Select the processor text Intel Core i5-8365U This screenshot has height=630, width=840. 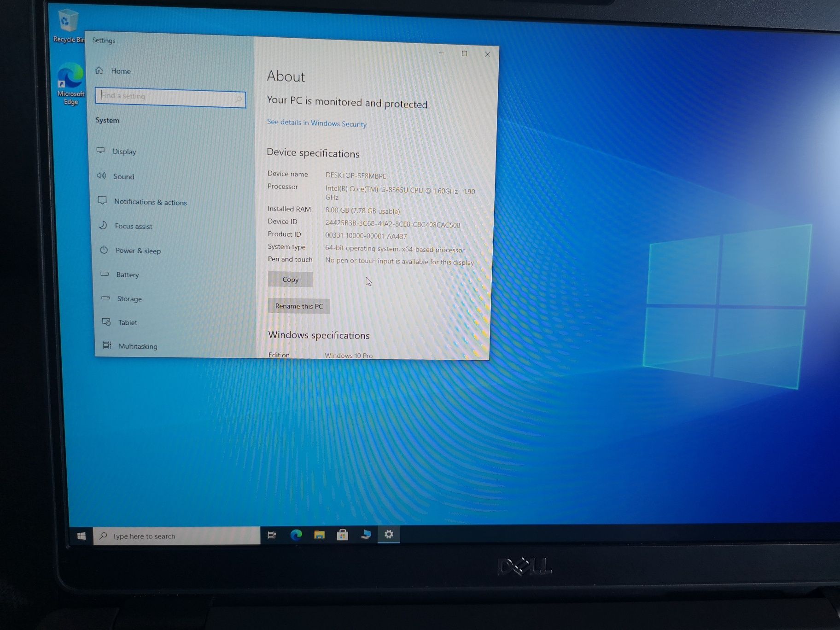tap(400, 194)
